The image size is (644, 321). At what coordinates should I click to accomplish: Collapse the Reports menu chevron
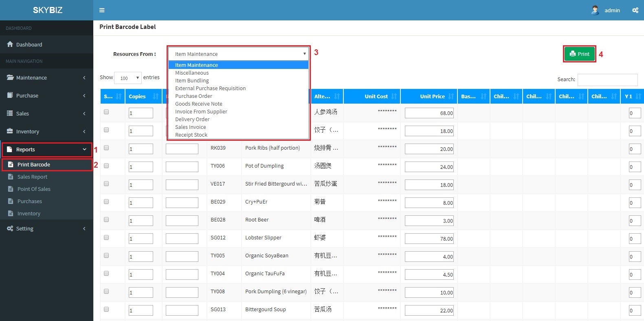pos(84,150)
